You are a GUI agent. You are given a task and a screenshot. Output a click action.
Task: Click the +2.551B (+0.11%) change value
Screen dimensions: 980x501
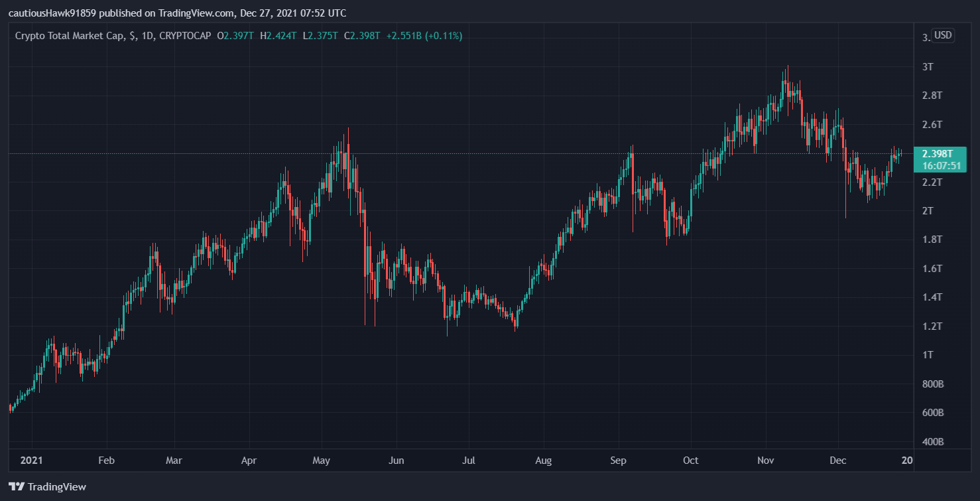tap(424, 36)
